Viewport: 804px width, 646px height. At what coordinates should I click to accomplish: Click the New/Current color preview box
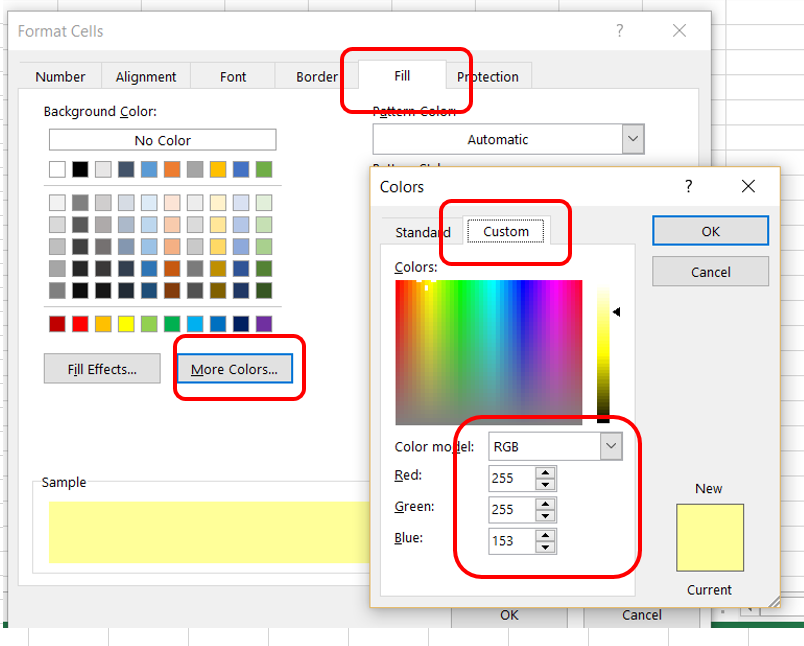[710, 537]
